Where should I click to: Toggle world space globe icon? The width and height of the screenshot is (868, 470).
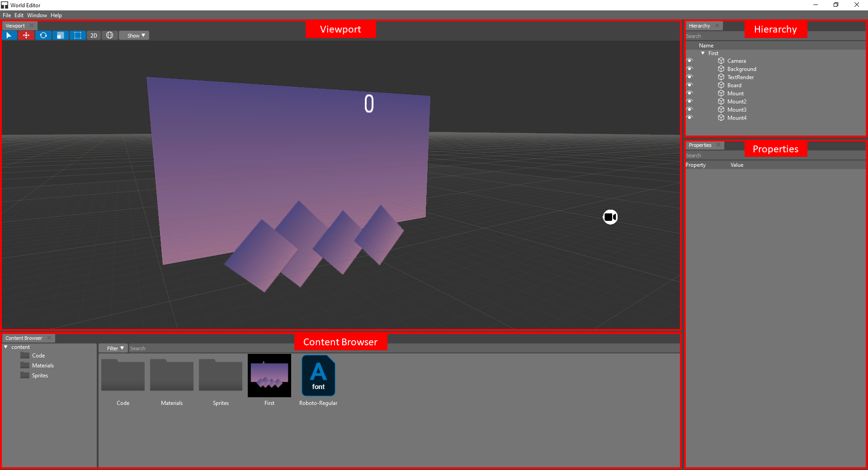tap(109, 35)
